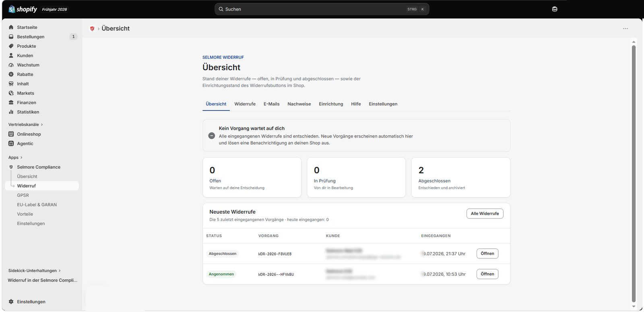Screen dimensions: 644x312
Task: Click the Einstellungen gear icon at sidebar bottom
Action: click(11, 302)
